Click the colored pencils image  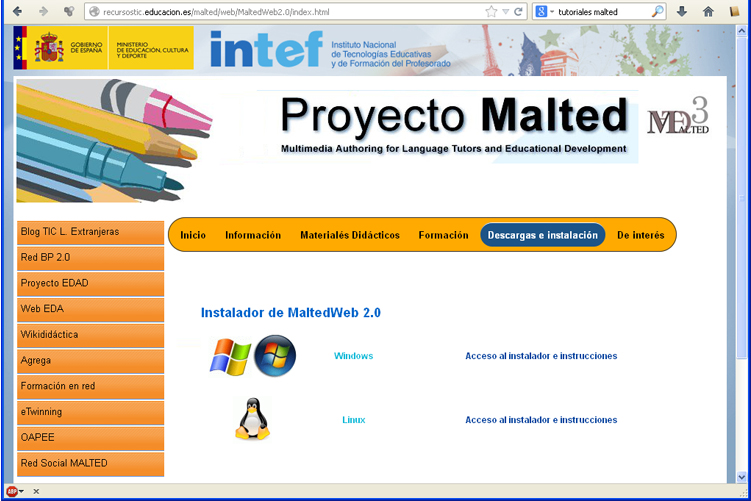pos(114,140)
